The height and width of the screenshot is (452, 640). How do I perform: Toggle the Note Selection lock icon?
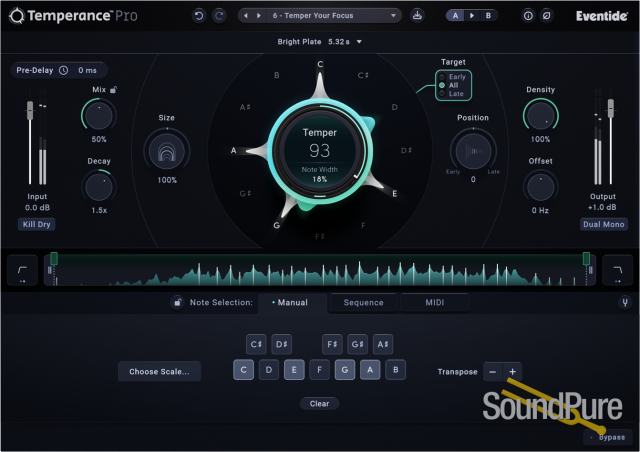pos(177,303)
